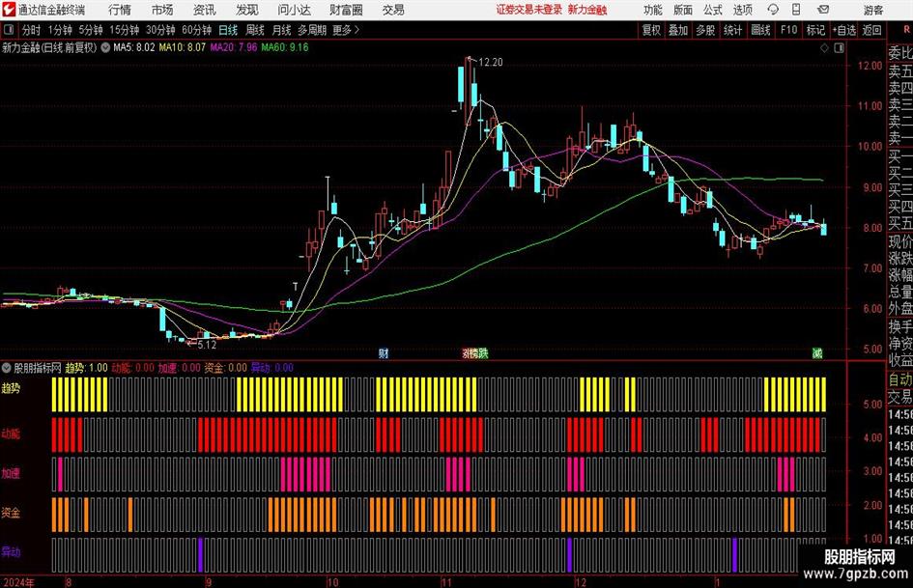Switch to 分时 intraday view
This screenshot has width=913, height=588.
coord(32,30)
